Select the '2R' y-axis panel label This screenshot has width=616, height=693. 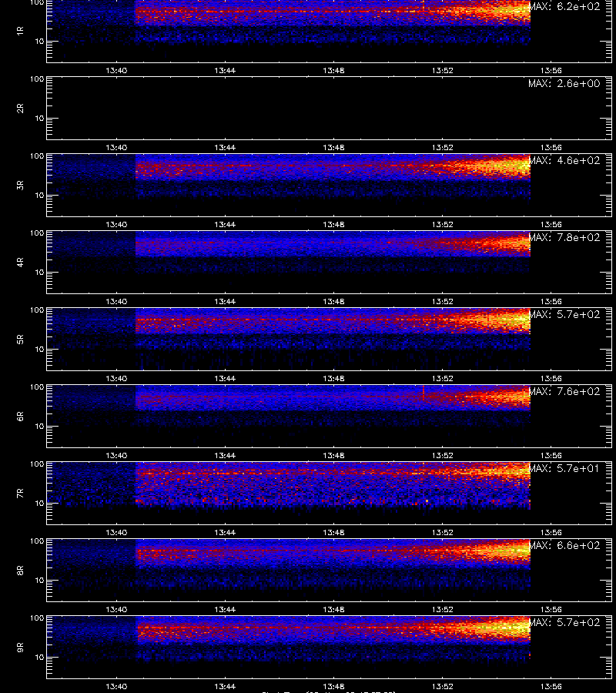coord(20,109)
